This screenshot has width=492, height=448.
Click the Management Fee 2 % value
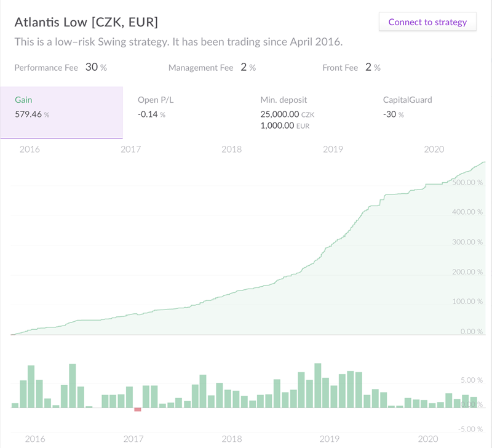click(x=248, y=67)
